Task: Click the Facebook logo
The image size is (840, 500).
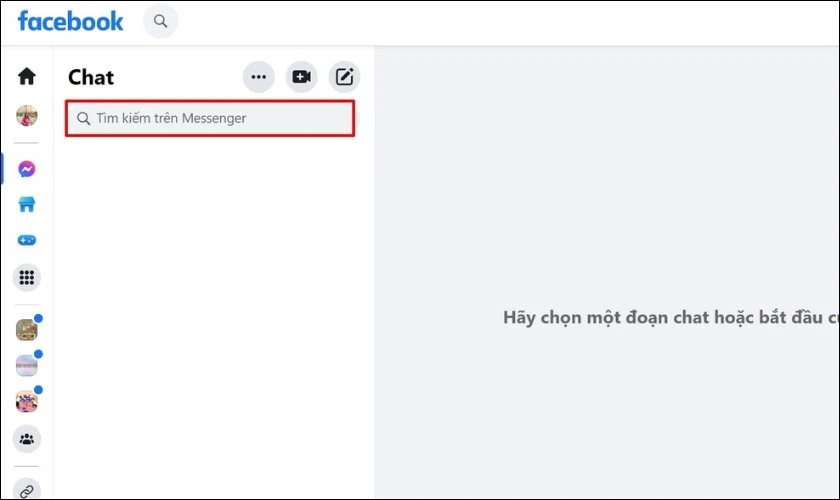Action: [x=70, y=21]
